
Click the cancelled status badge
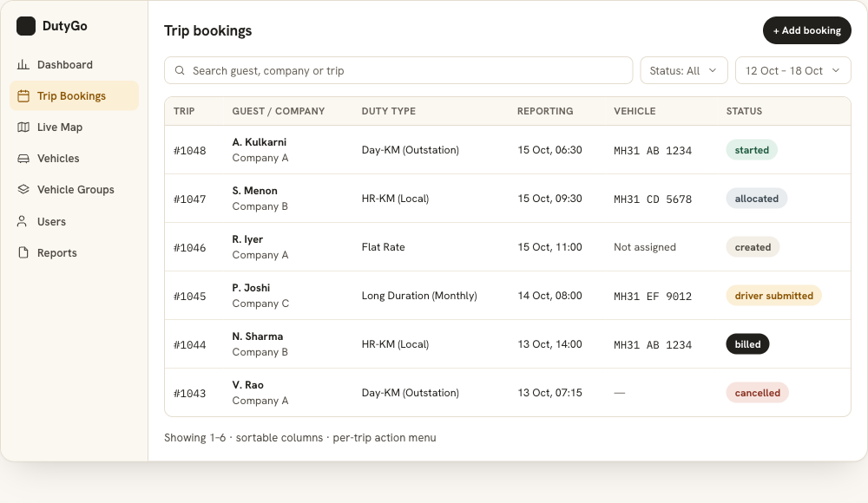(757, 393)
